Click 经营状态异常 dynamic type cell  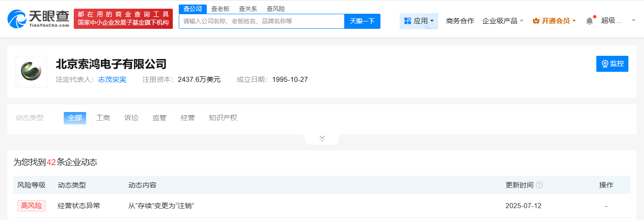tap(79, 206)
